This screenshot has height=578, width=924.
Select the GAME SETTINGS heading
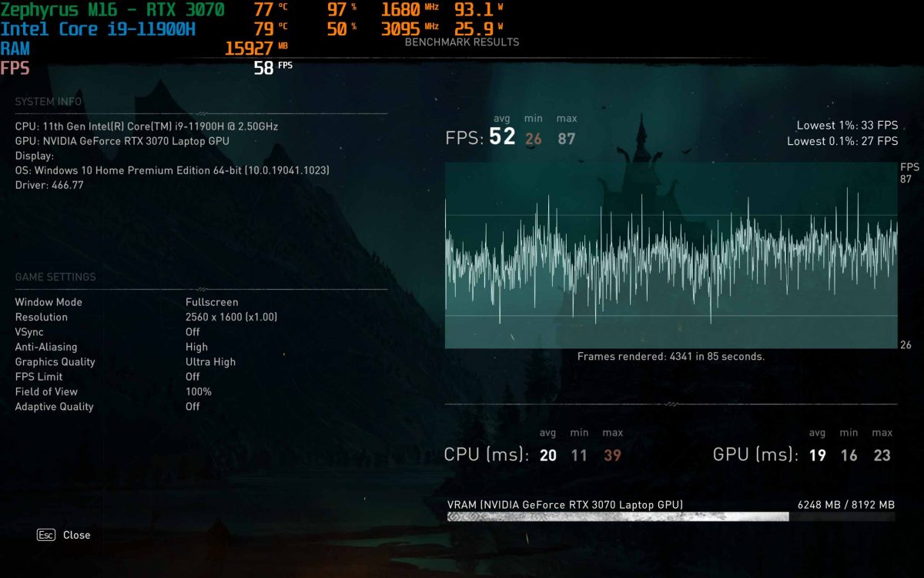pyautogui.click(x=55, y=277)
